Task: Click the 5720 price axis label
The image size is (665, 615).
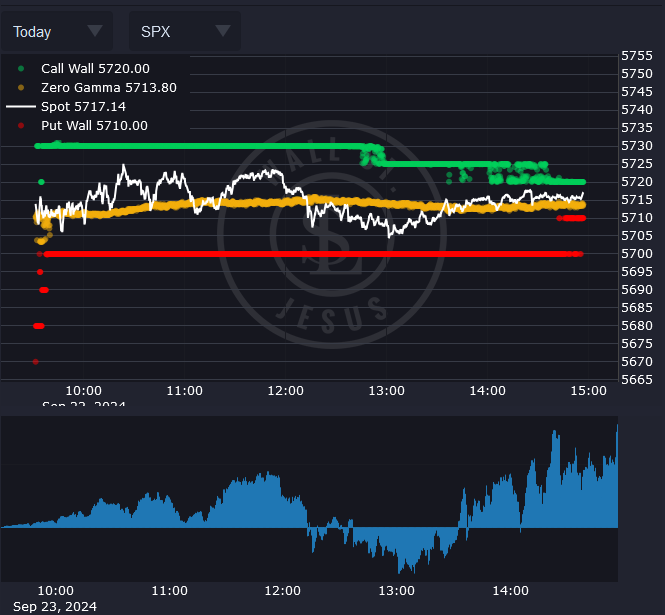Action: pos(637,182)
